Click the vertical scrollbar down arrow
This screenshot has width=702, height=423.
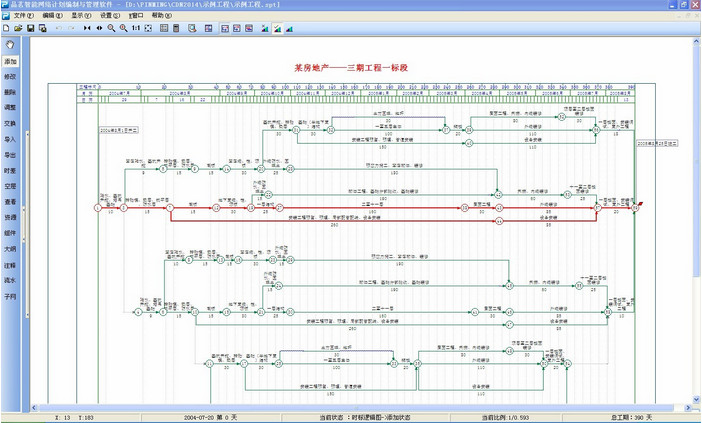[696, 399]
